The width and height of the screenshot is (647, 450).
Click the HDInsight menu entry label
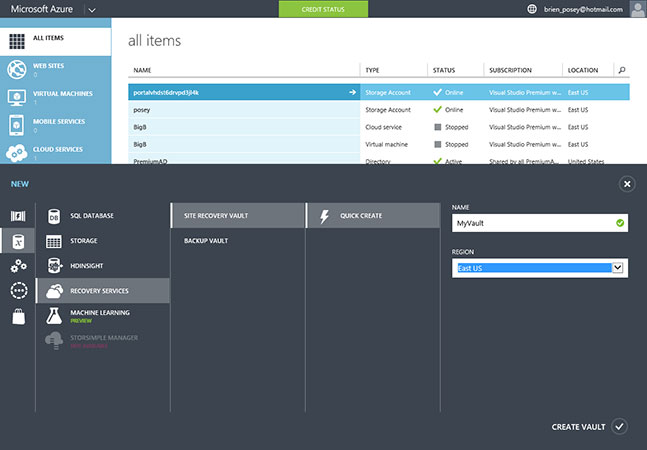[x=87, y=266]
